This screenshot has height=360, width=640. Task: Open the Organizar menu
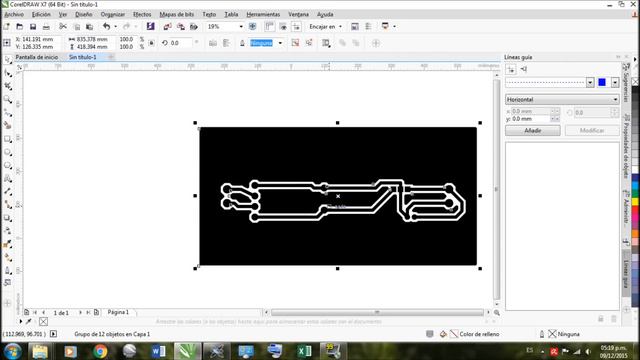113,14
